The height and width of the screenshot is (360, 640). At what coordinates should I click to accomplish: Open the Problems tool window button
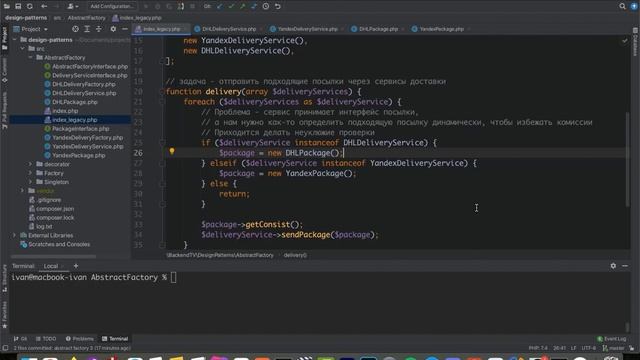(80, 339)
